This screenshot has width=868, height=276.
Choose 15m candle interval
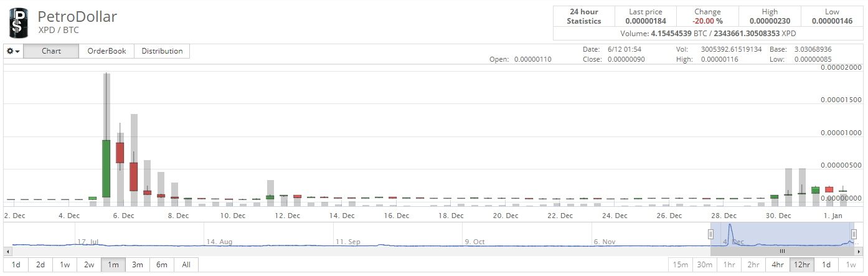(x=681, y=265)
